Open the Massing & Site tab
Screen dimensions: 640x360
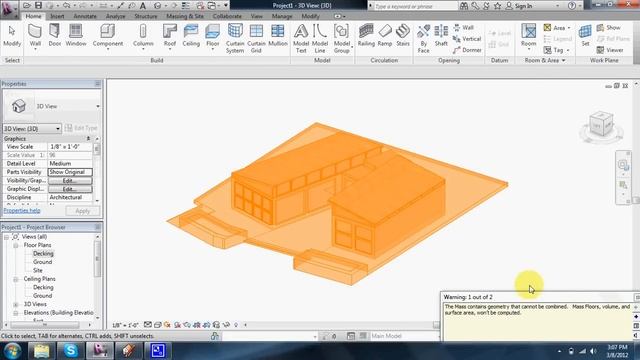click(x=185, y=16)
